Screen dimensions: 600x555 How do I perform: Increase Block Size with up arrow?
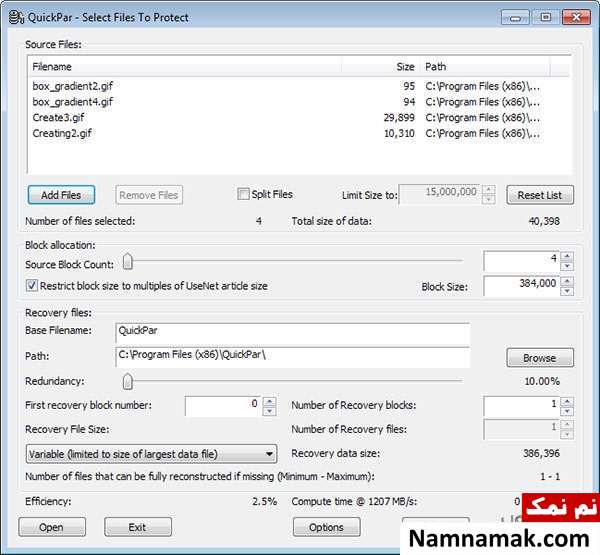(x=567, y=281)
